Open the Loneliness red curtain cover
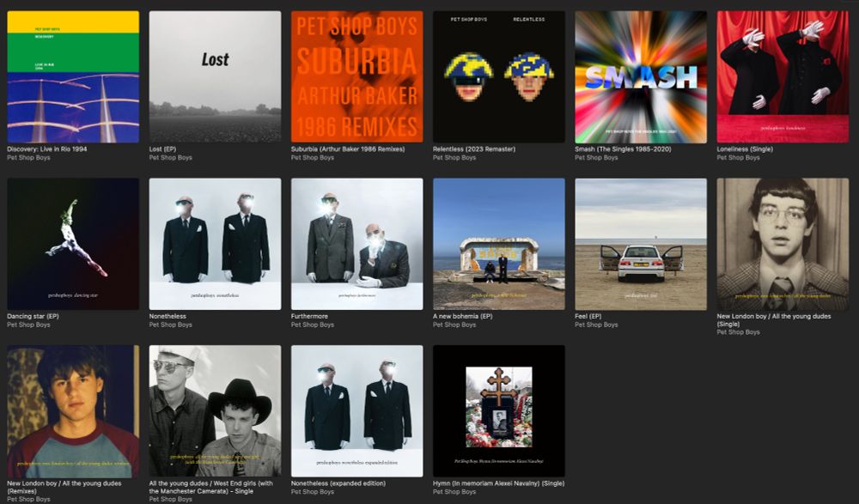859x504 pixels. [x=783, y=76]
